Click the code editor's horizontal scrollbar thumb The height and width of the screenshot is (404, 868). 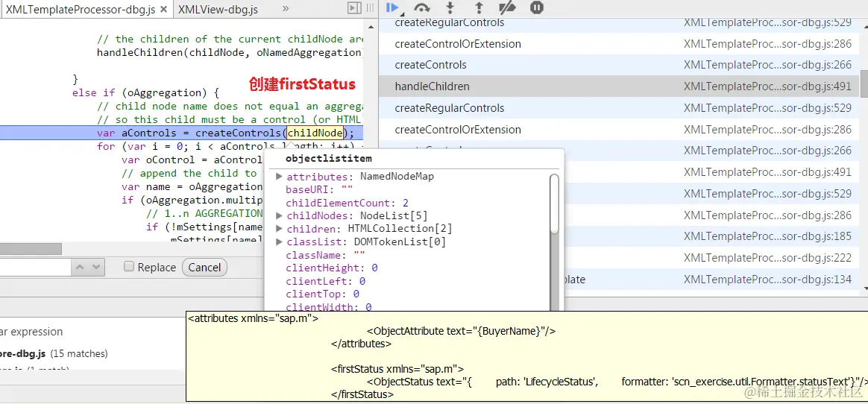(31, 249)
